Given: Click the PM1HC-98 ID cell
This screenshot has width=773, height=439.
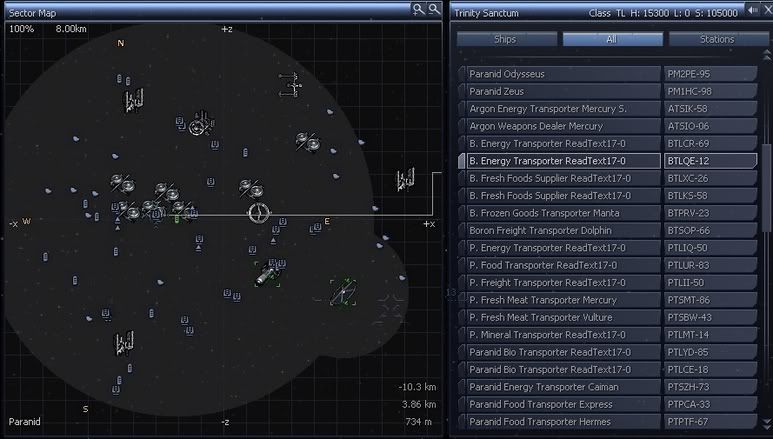Looking at the screenshot, I should pyautogui.click(x=710, y=91).
